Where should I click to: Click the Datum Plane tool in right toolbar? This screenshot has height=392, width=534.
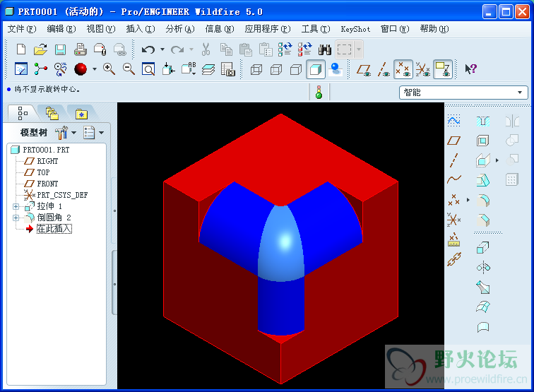[454, 141]
